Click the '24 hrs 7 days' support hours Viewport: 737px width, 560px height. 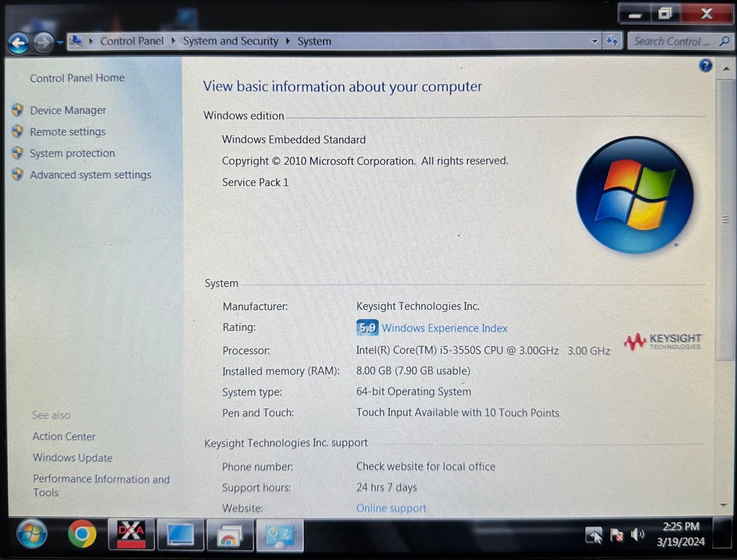point(386,487)
